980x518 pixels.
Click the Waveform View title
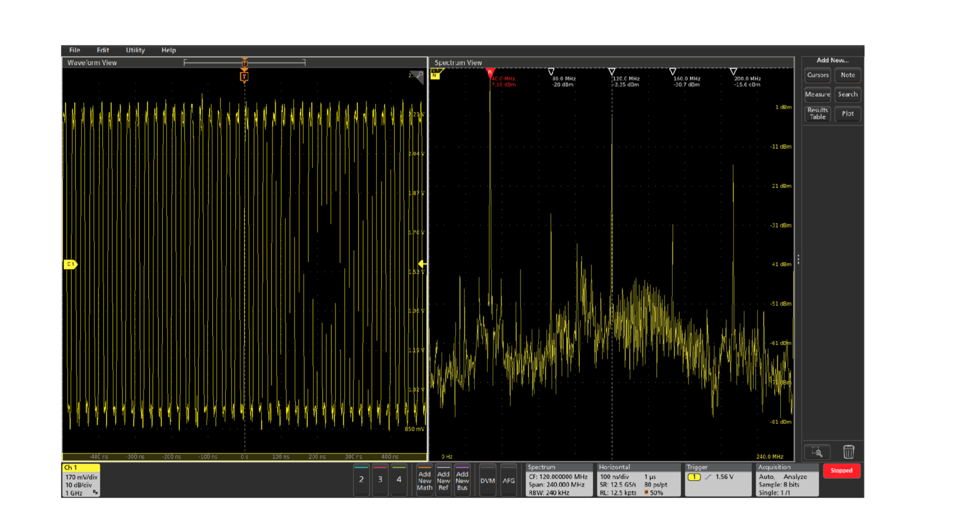click(92, 63)
